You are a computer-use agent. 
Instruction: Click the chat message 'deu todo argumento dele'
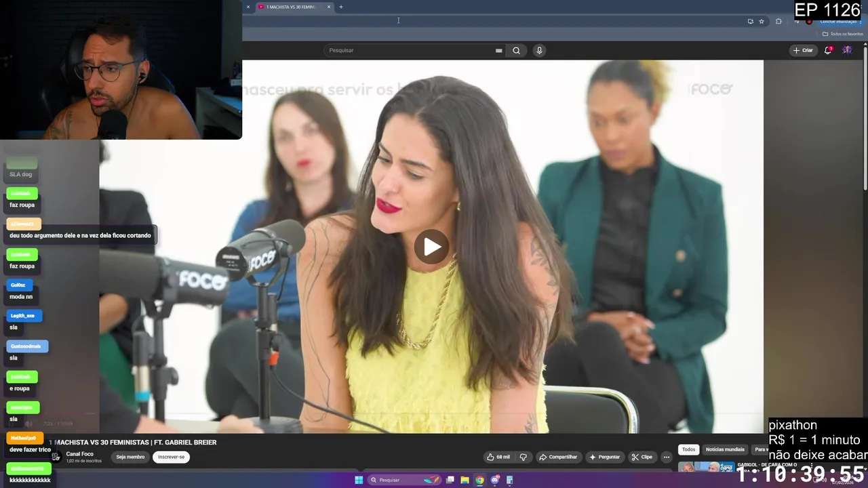point(80,235)
